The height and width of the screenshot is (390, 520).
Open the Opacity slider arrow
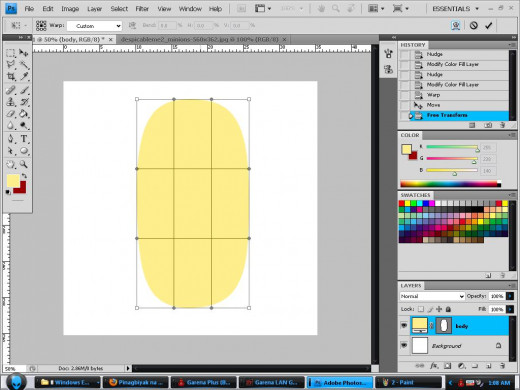tap(510, 296)
